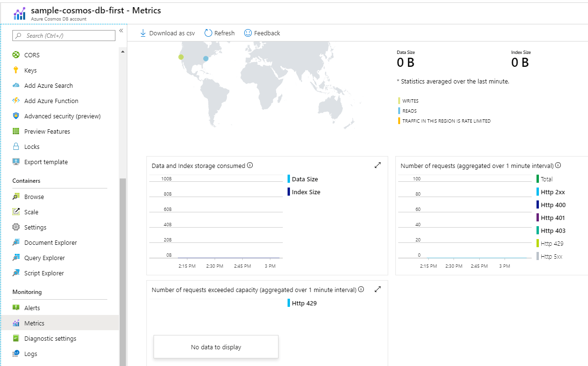Toggle the Http 2xx legend series
The width and height of the screenshot is (588, 366).
[x=553, y=192]
